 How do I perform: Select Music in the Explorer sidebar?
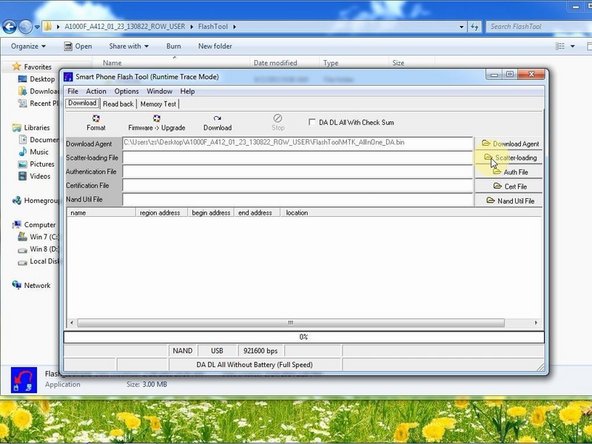39,152
